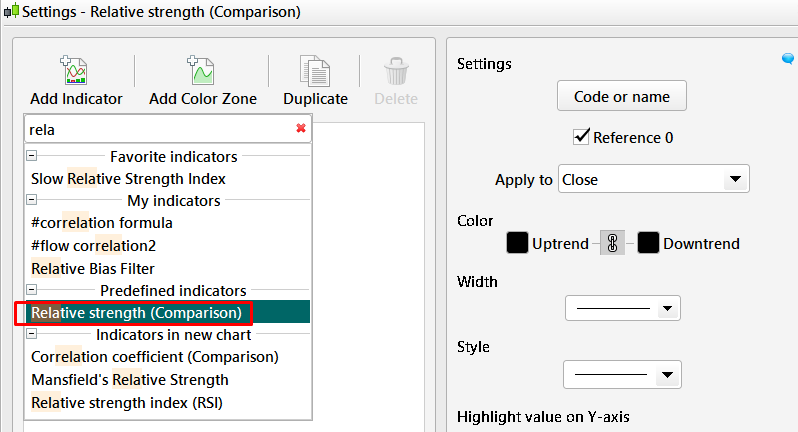The width and height of the screenshot is (798, 432).
Task: Click the Duplicate indicator icon
Action: click(x=315, y=71)
